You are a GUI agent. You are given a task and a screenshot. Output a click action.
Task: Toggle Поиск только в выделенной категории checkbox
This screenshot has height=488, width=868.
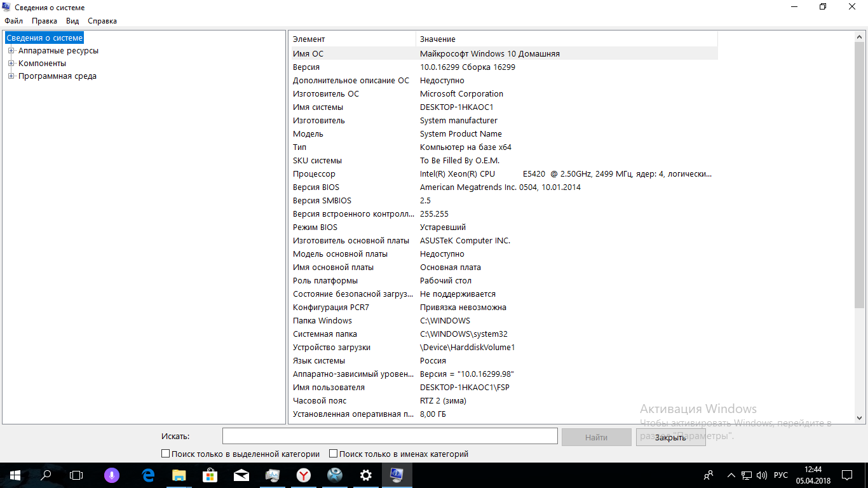[x=166, y=454]
